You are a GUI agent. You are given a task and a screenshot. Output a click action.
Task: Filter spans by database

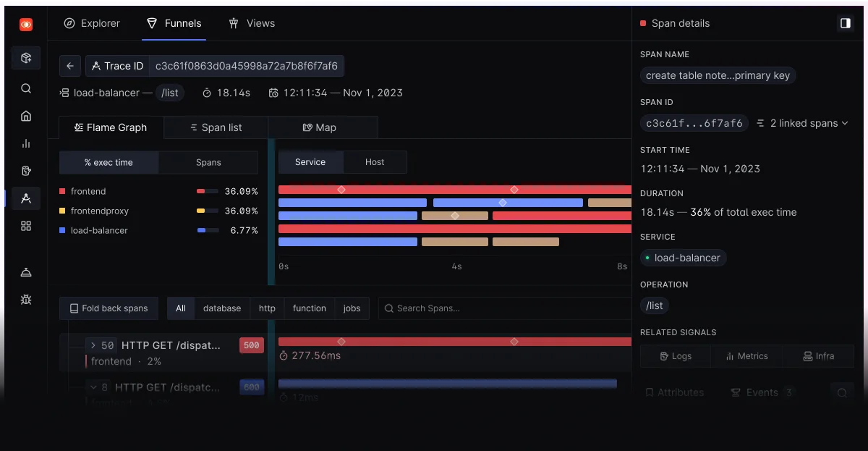(x=222, y=308)
